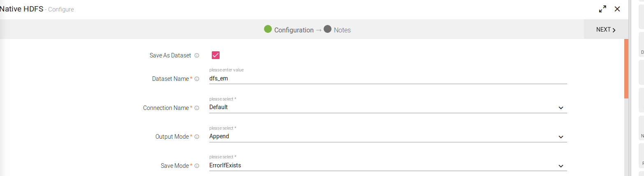The image size is (644, 176).
Task: Expand the Output Mode dropdown arrow
Action: (561, 137)
